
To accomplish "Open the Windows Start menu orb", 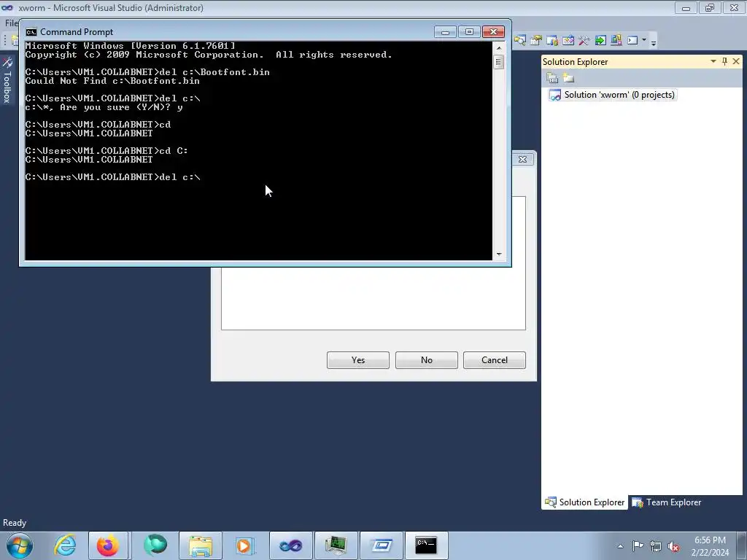I will (x=20, y=545).
